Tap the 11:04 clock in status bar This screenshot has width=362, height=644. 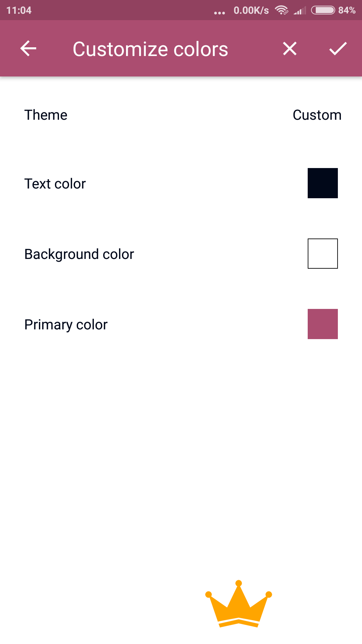19,10
